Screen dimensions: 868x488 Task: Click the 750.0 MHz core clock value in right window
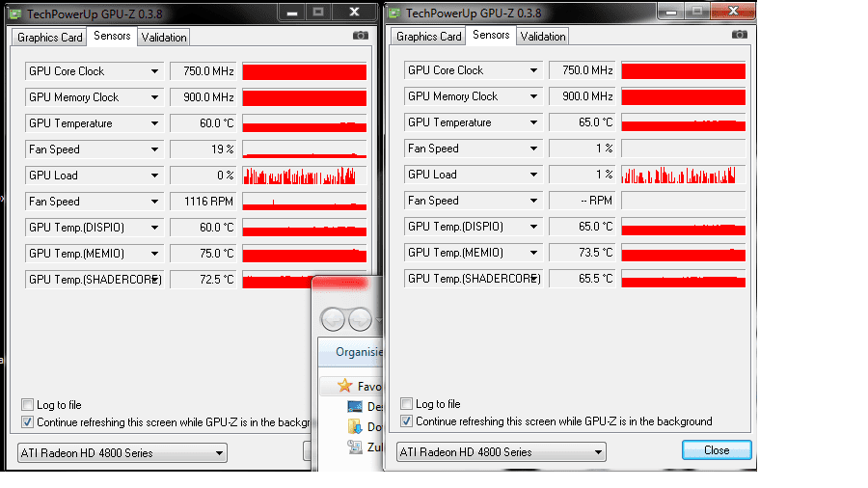point(583,70)
